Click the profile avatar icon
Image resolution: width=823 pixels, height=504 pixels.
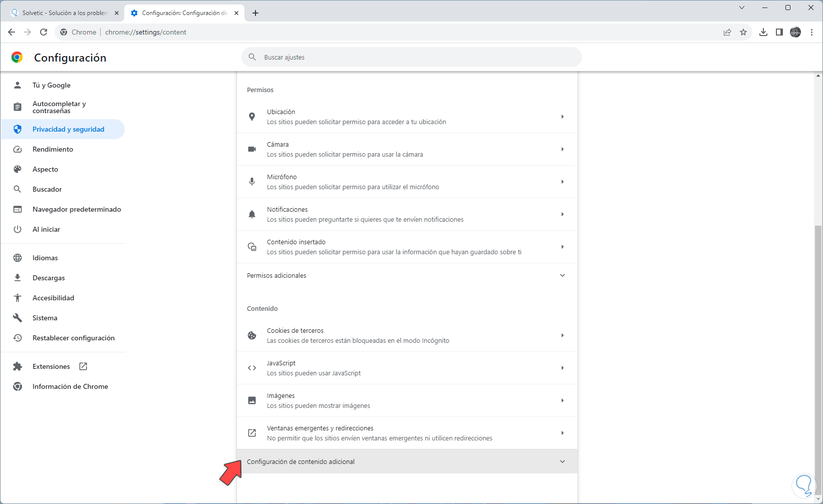tap(795, 32)
